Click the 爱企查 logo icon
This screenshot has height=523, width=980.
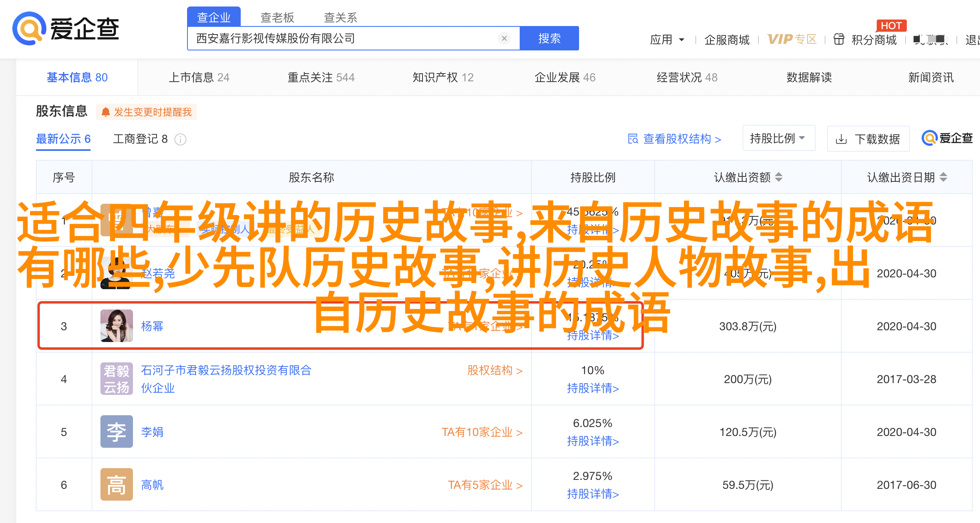[x=28, y=28]
